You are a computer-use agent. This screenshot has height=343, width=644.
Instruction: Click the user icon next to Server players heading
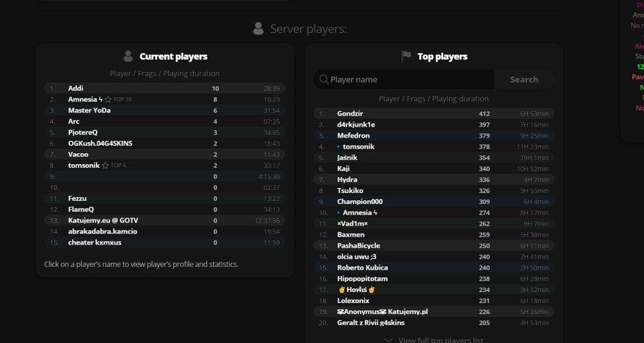258,29
